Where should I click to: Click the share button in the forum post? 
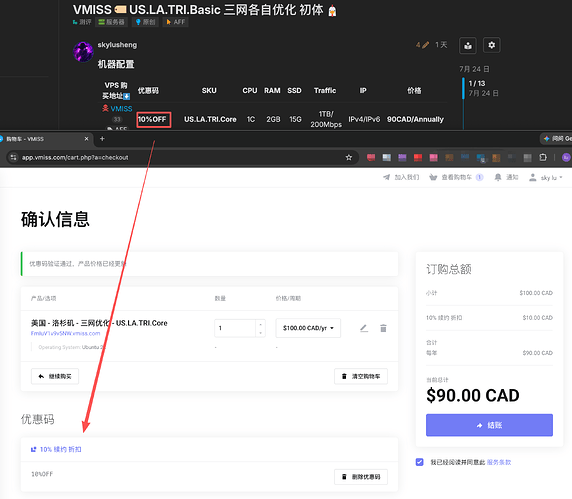click(x=468, y=46)
